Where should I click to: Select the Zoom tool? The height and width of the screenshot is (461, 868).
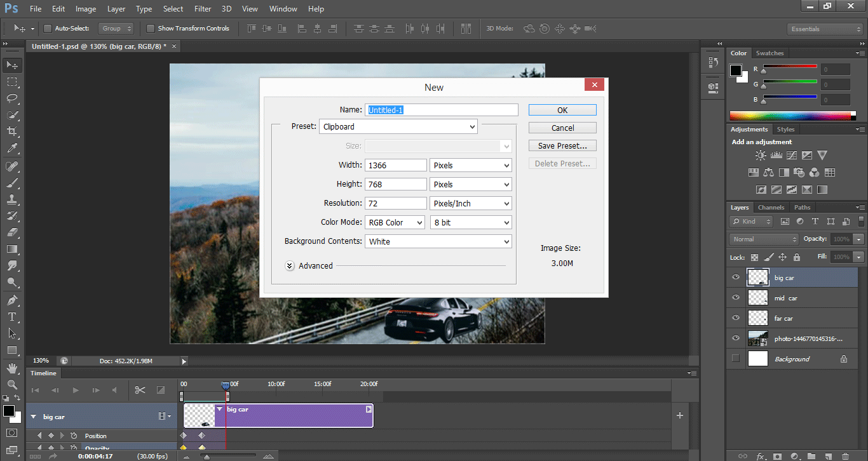click(12, 384)
